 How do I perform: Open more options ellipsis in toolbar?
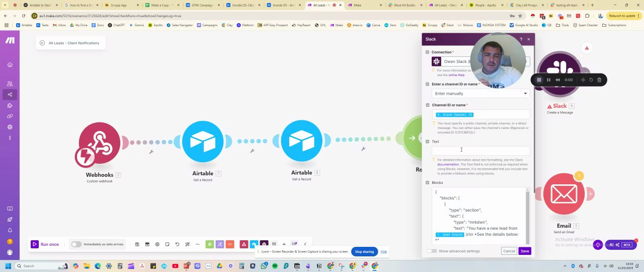click(x=197, y=244)
